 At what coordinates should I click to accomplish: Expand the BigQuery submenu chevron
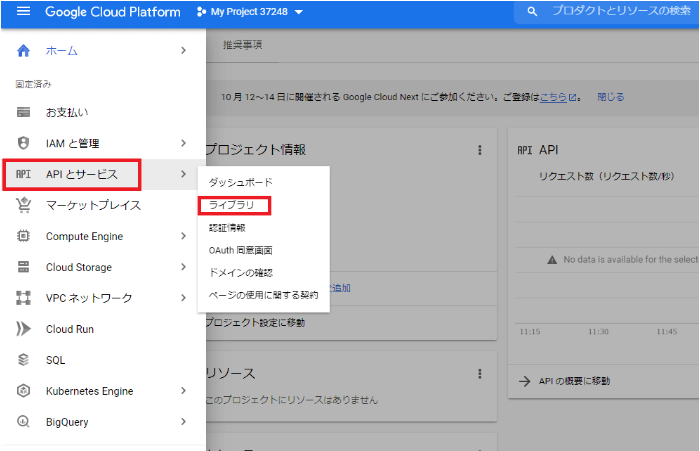click(x=183, y=422)
